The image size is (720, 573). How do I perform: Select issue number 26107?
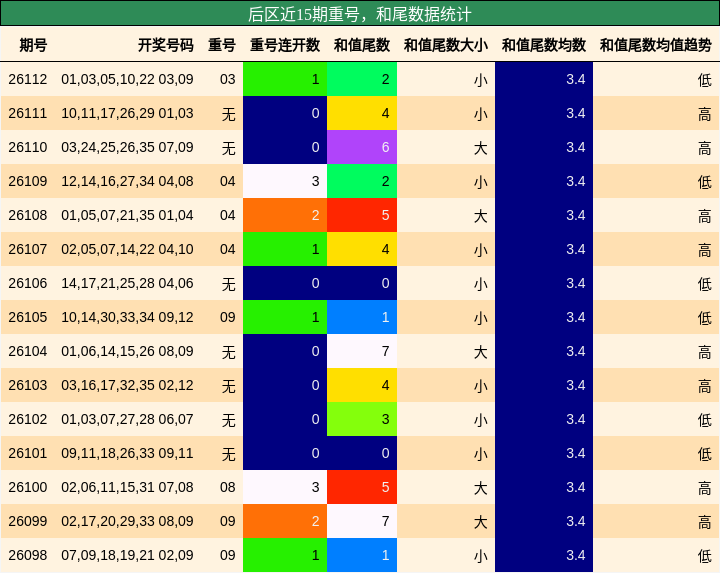tap(28, 249)
